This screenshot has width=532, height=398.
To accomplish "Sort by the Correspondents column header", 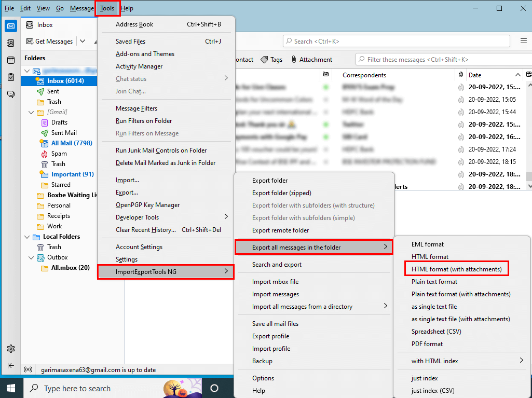I will pyautogui.click(x=393, y=75).
